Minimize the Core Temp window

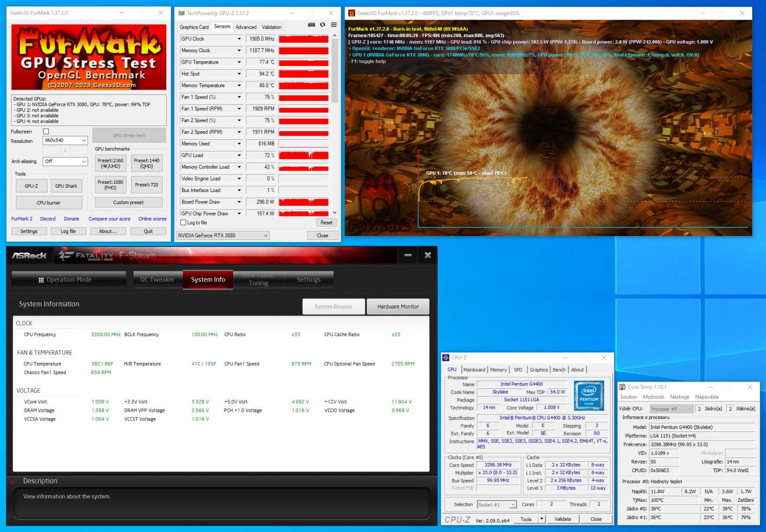point(710,387)
